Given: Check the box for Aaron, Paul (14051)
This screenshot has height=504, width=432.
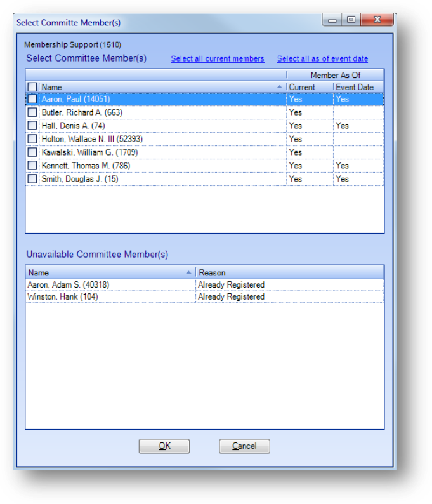Looking at the screenshot, I should pos(32,99).
